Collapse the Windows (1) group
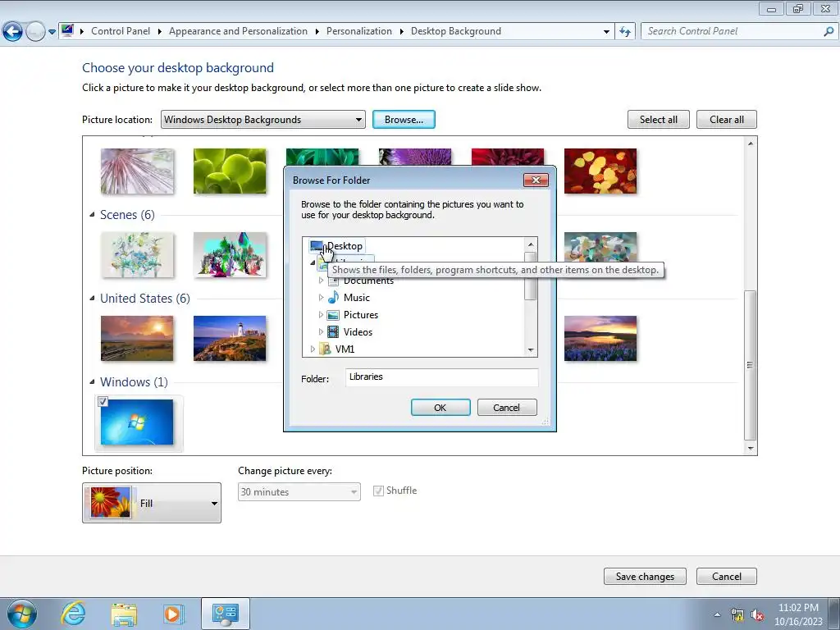840x630 pixels. (x=92, y=382)
